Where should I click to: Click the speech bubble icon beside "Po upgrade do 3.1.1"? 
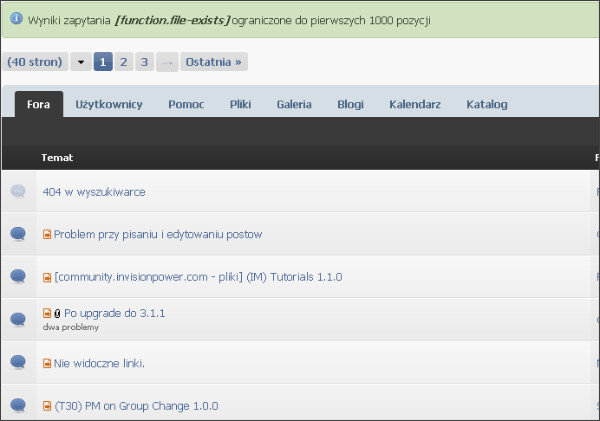coord(18,319)
